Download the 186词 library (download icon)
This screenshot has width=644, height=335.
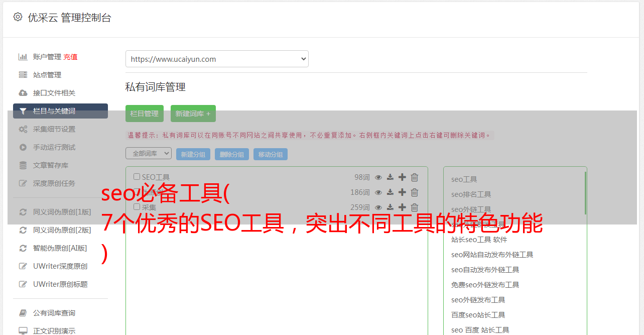[391, 192]
